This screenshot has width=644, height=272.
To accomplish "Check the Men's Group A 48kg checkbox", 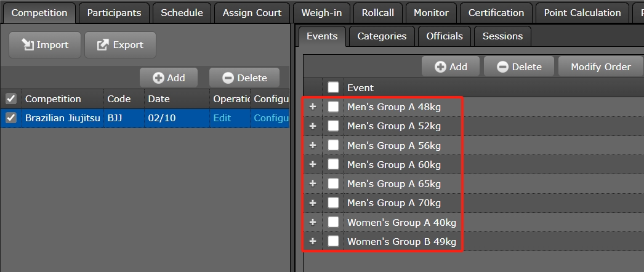I will point(333,107).
